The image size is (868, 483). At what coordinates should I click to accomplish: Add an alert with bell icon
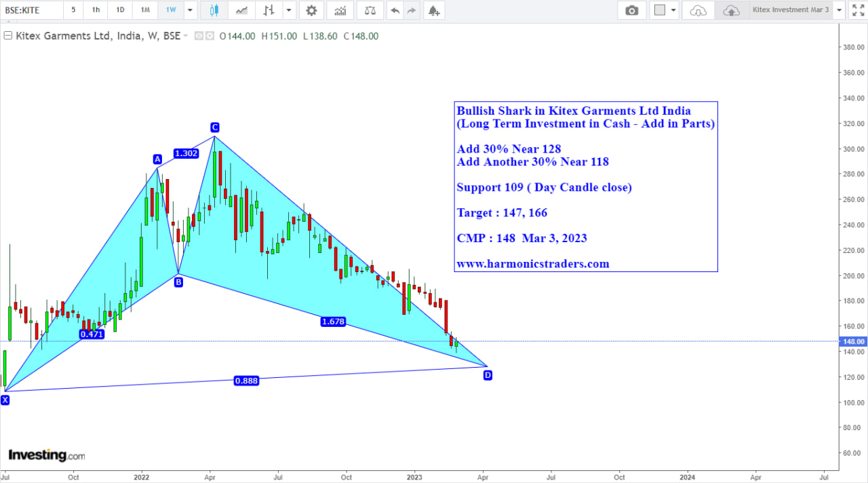[433, 10]
